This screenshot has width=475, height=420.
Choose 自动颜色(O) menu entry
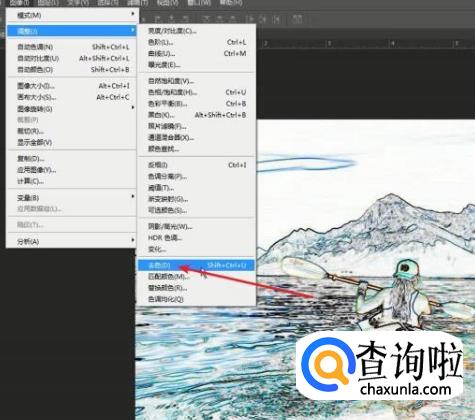pyautogui.click(x=71, y=70)
